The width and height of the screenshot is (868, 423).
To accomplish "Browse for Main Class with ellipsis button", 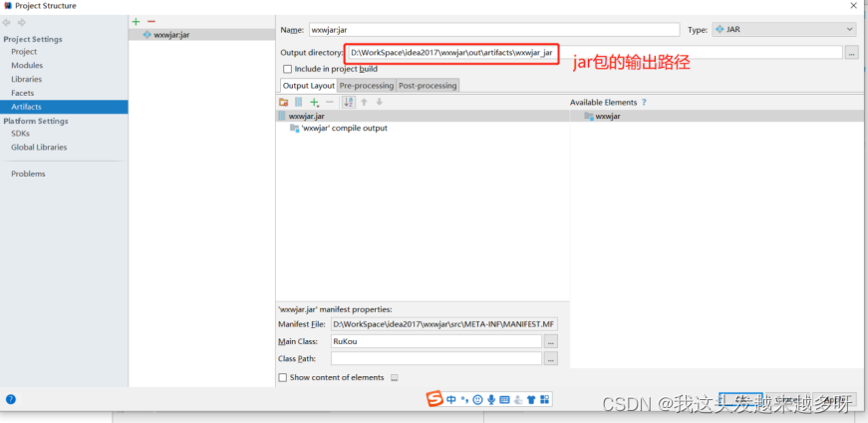I will click(x=551, y=341).
